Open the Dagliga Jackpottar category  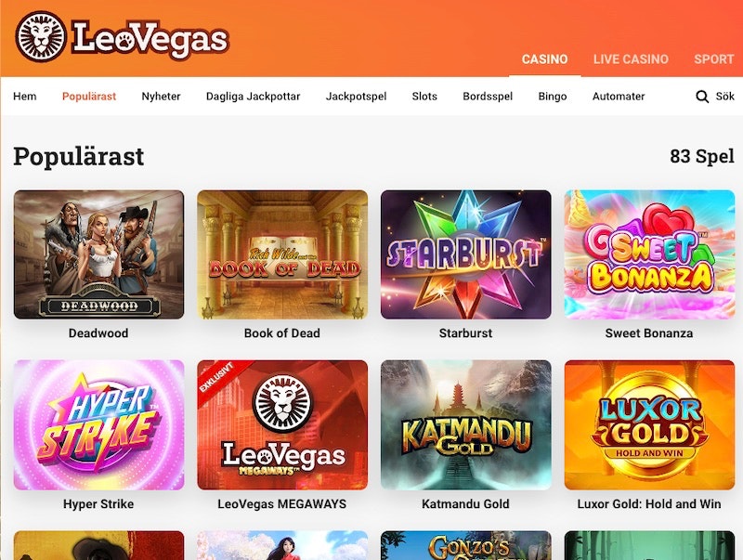click(x=253, y=97)
